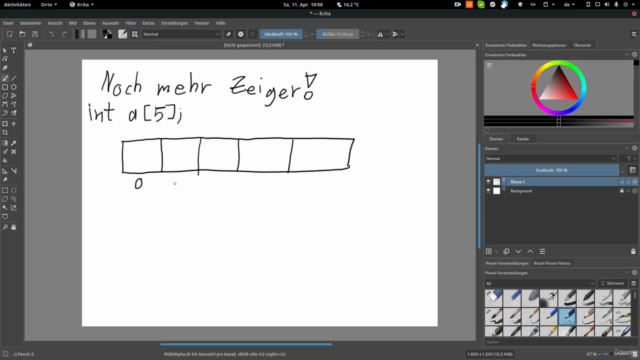Select the blue pencil brush preset
The image size is (640, 360).
[567, 316]
